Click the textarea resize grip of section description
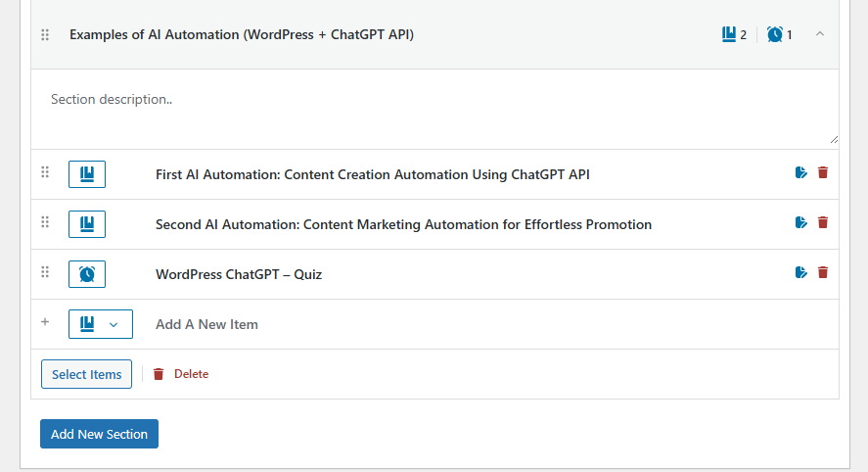868x472 pixels. pyautogui.click(x=834, y=140)
